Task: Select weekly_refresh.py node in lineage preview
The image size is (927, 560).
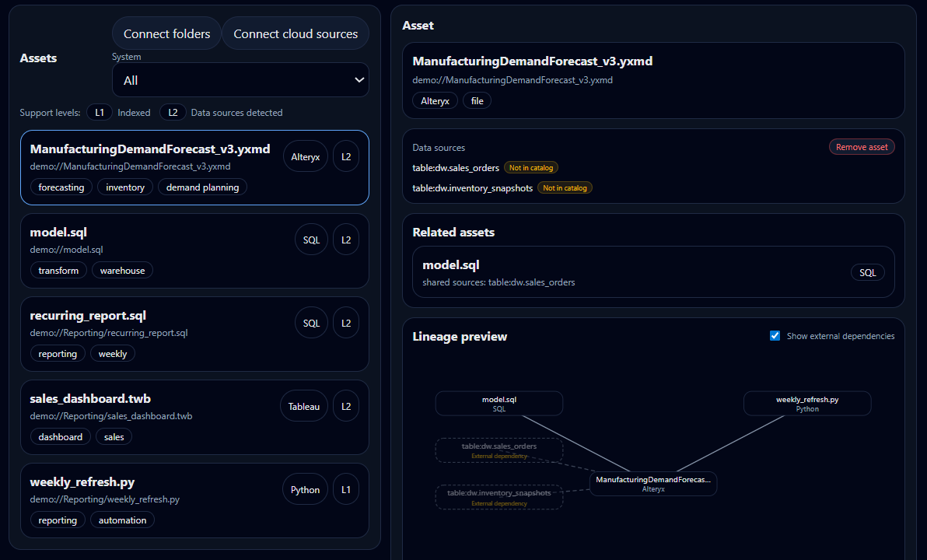Action: (x=807, y=404)
